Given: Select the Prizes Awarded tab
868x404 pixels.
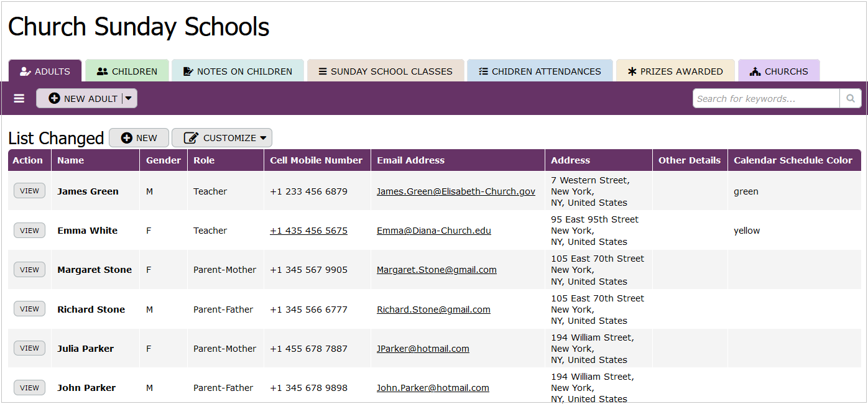Looking at the screenshot, I should [x=675, y=71].
